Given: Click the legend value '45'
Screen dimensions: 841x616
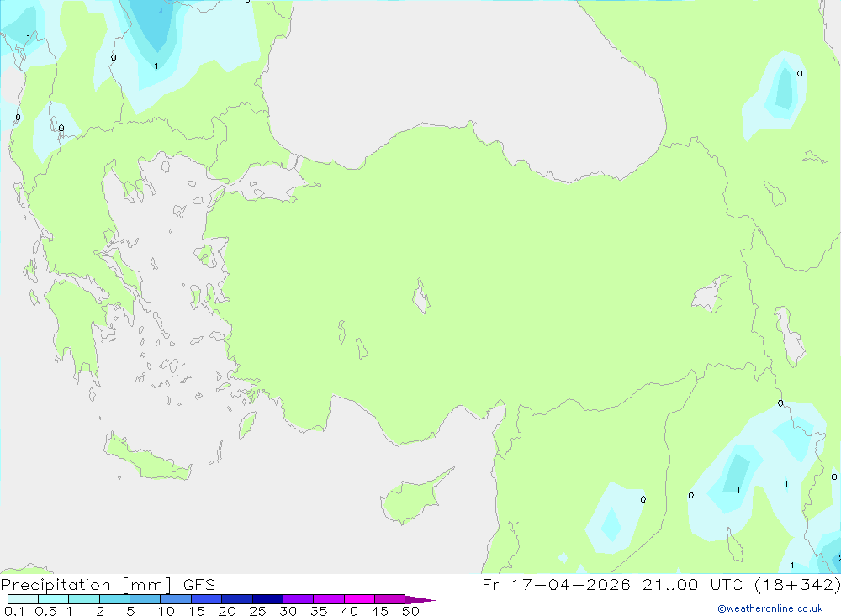Looking at the screenshot, I should 380,611.
